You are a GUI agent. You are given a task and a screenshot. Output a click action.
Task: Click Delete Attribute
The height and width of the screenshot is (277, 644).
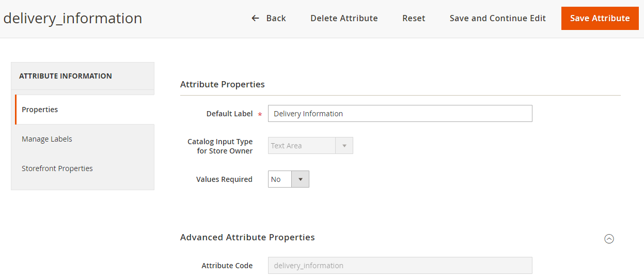(344, 18)
